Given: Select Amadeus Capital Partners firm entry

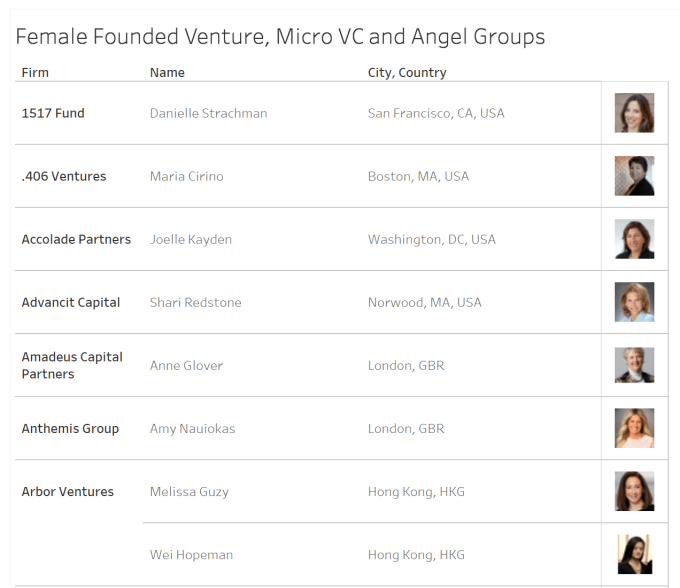Looking at the screenshot, I should pos(72,365).
